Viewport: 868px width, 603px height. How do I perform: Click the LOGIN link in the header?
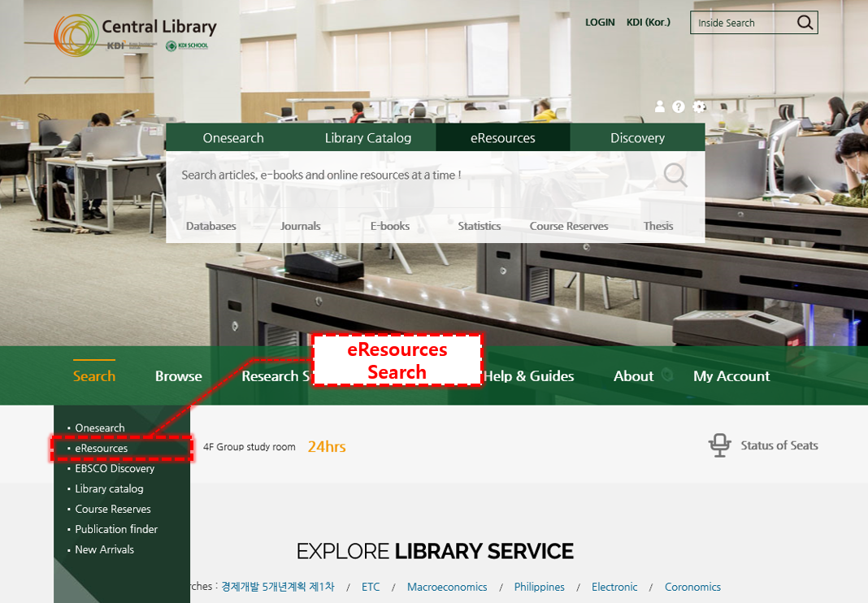click(600, 23)
